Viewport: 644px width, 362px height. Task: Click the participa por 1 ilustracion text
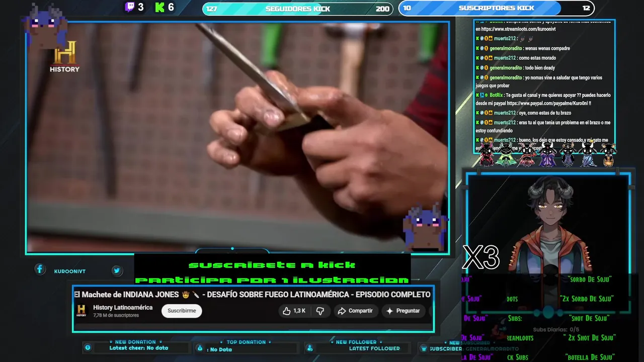point(272,280)
